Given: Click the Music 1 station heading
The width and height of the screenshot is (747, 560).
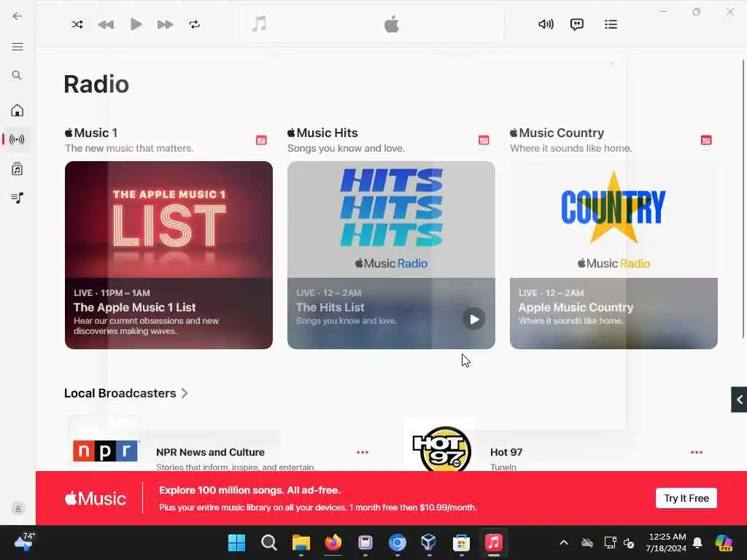Looking at the screenshot, I should [x=91, y=133].
